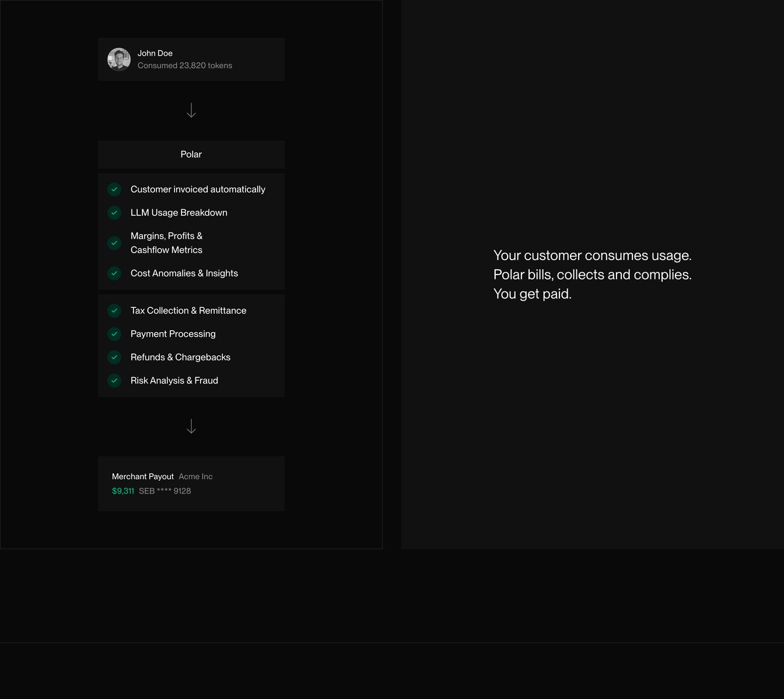
Task: Click the checkmark beside LLM Usage Breakdown
Action: tap(114, 213)
